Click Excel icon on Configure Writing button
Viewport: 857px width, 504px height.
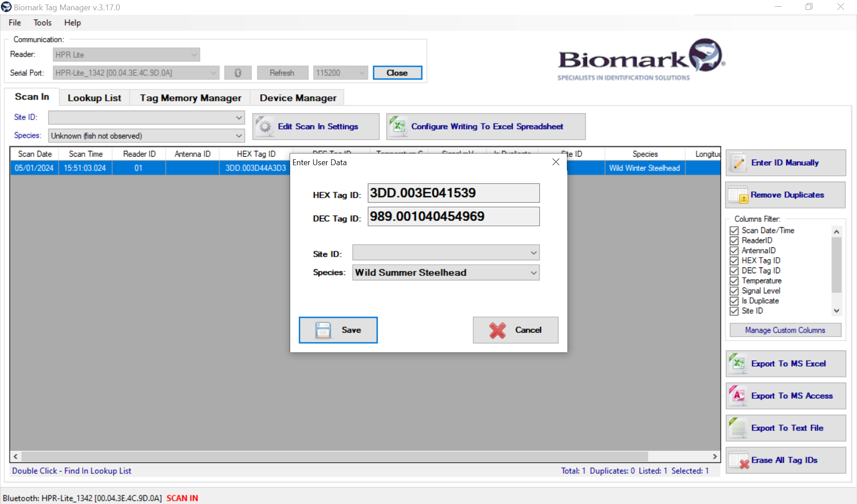coord(398,126)
